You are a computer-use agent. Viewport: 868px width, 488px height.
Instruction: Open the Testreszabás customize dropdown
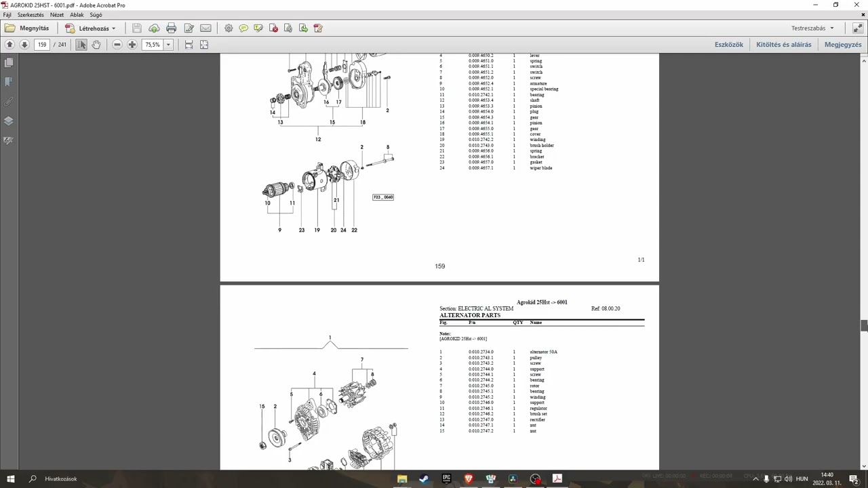(x=813, y=28)
